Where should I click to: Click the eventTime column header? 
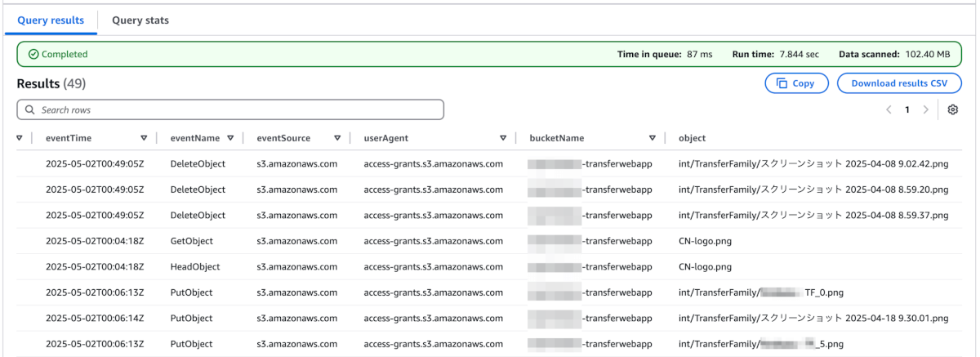coord(69,138)
